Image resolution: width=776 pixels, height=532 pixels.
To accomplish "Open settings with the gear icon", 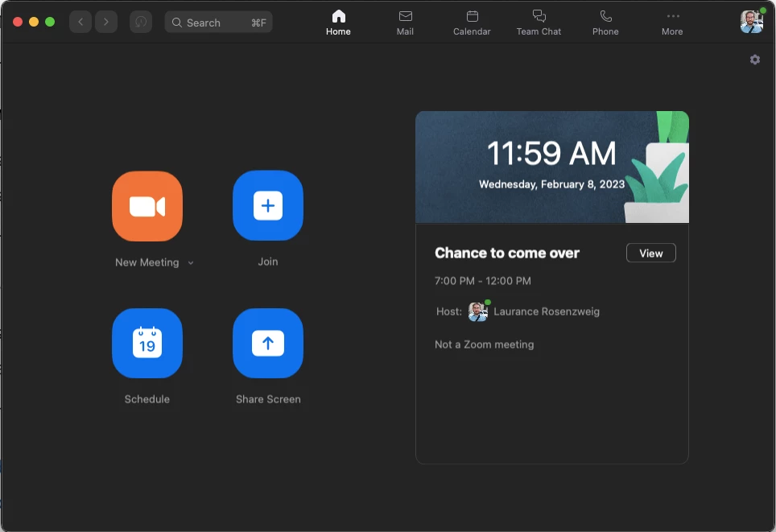I will point(755,60).
